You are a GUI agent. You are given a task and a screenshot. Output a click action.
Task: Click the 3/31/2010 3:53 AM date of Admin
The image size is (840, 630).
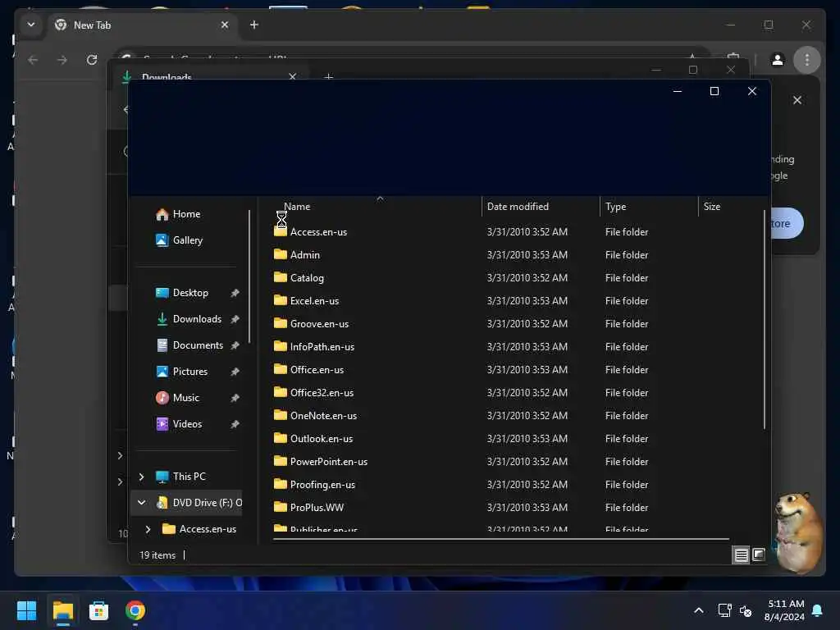527,255
